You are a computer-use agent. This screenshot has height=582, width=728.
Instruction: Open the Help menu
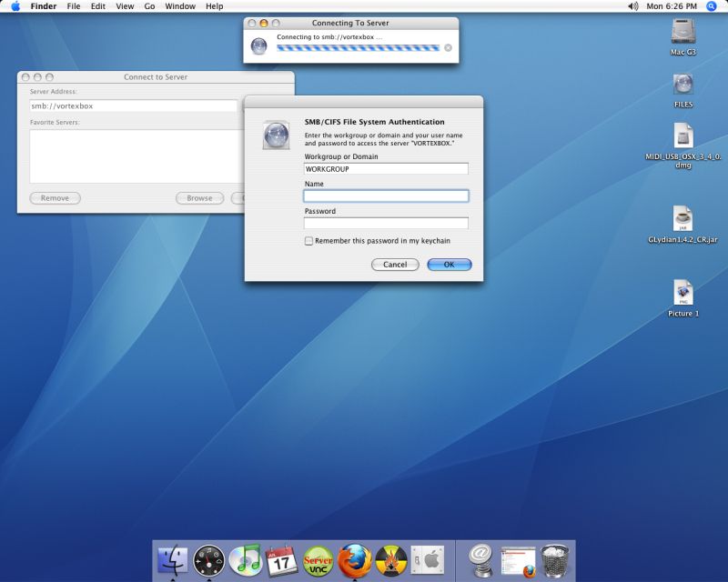tap(215, 6)
